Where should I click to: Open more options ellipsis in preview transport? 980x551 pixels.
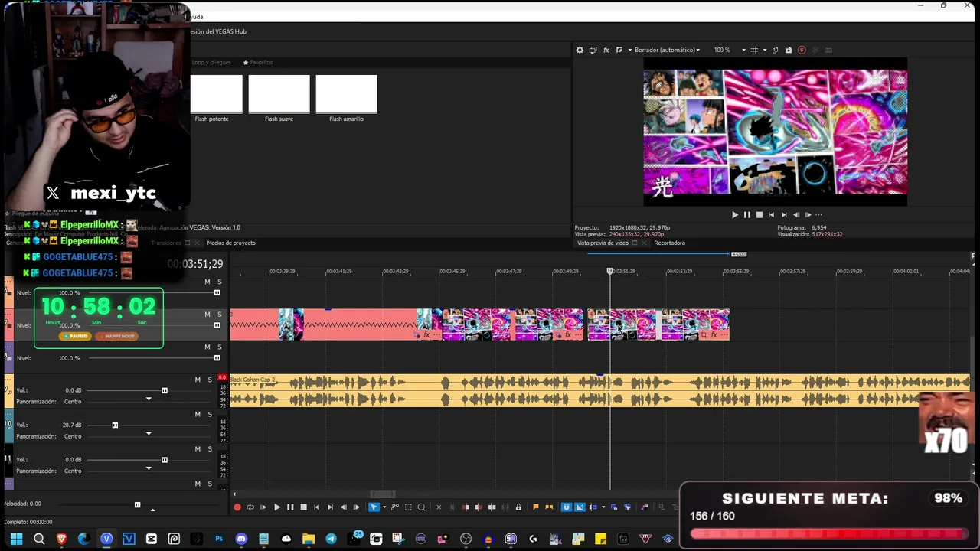point(818,215)
